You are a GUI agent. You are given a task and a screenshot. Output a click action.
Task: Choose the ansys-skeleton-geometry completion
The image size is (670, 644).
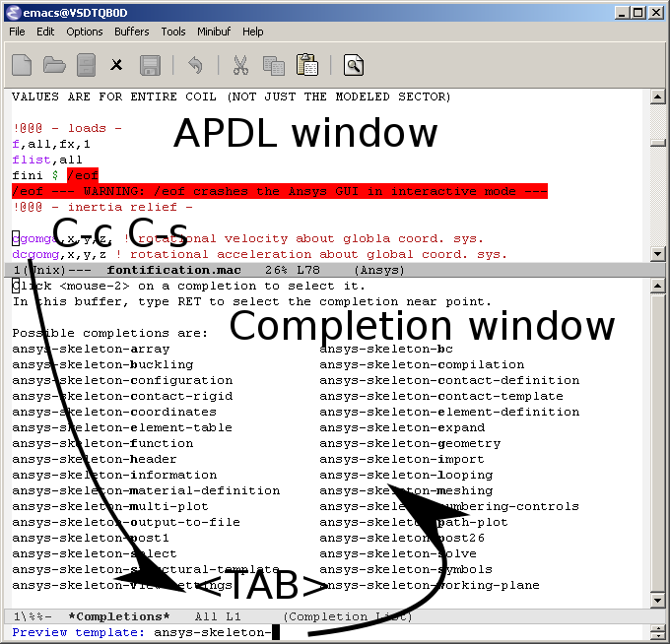click(410, 444)
